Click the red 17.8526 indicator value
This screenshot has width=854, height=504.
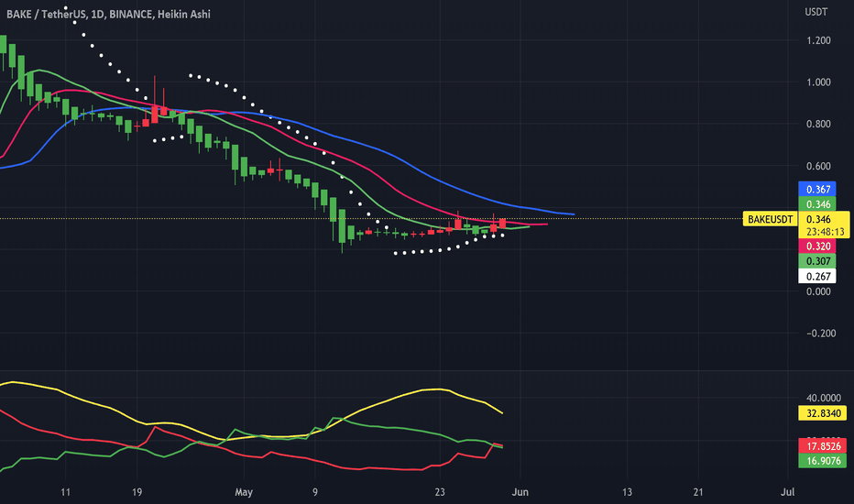[x=823, y=446]
